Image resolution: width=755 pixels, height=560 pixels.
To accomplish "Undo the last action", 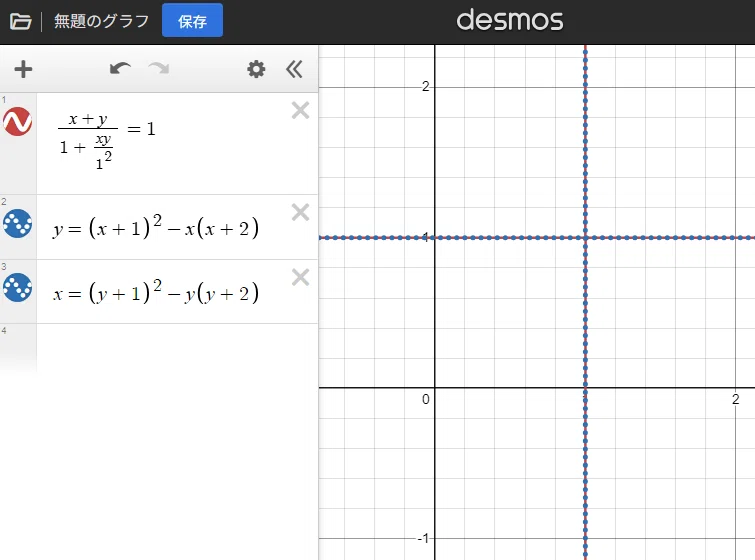I will pos(120,69).
